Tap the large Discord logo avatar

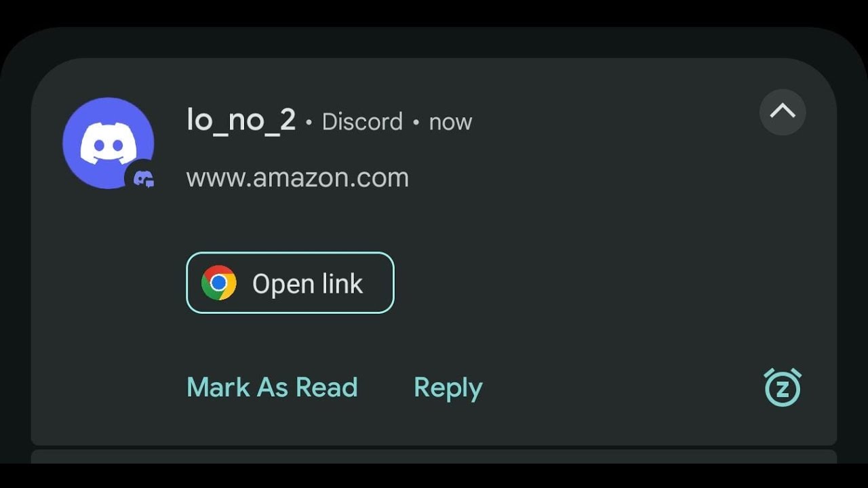pos(108,143)
